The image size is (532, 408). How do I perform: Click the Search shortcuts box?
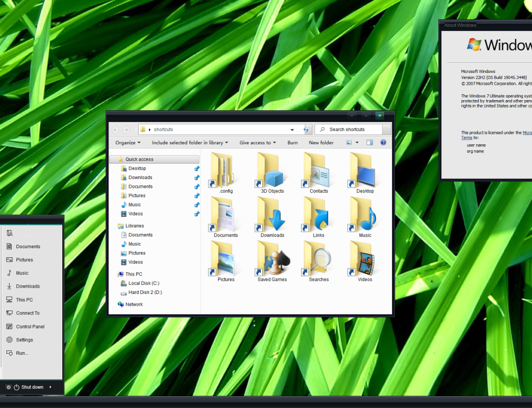point(348,129)
